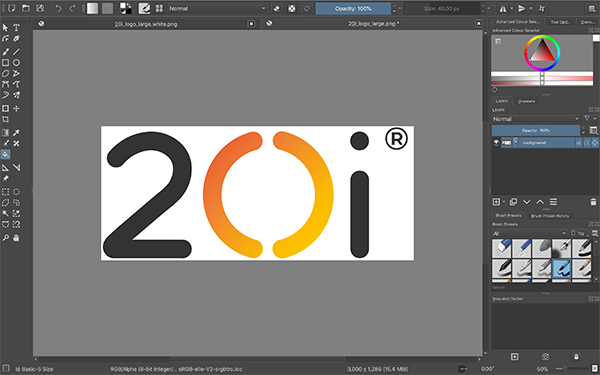Open the vertical mirror options dropdown

pyautogui.click(x=531, y=8)
